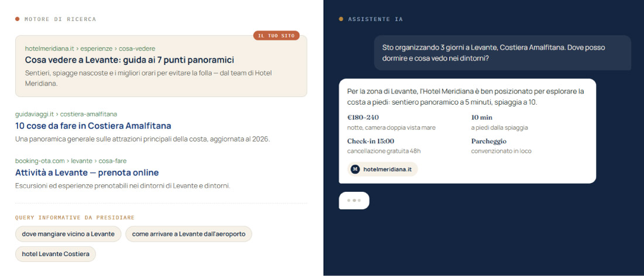Image resolution: width=644 pixels, height=276 pixels.
Task: Select 'dove mangiare vicino a Levante' query chip
Action: (68, 234)
